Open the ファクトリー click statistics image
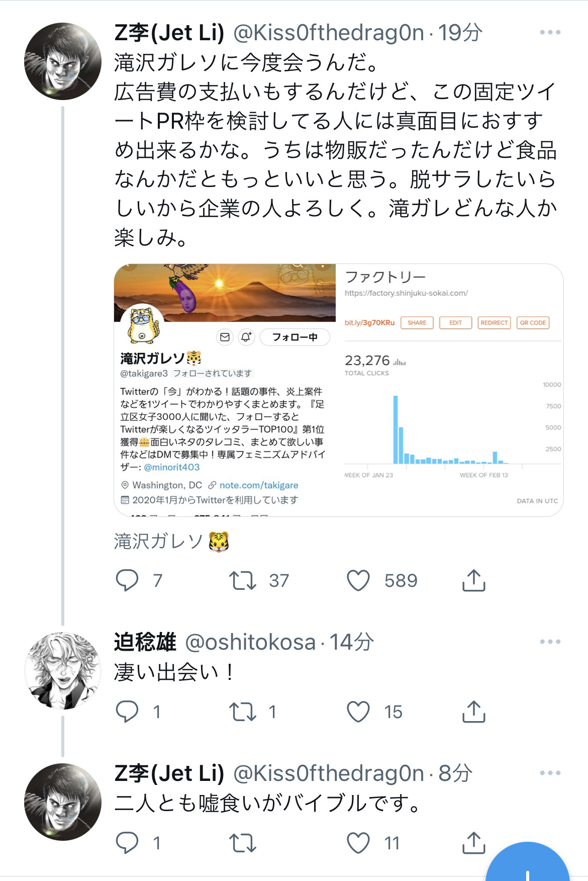The height and width of the screenshot is (881, 588). 450,390
